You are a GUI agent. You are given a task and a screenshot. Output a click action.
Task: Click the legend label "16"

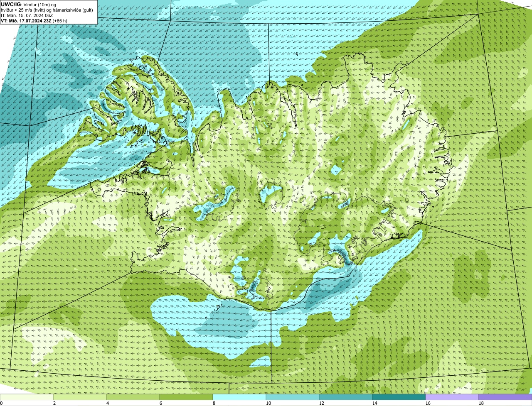(x=428, y=403)
